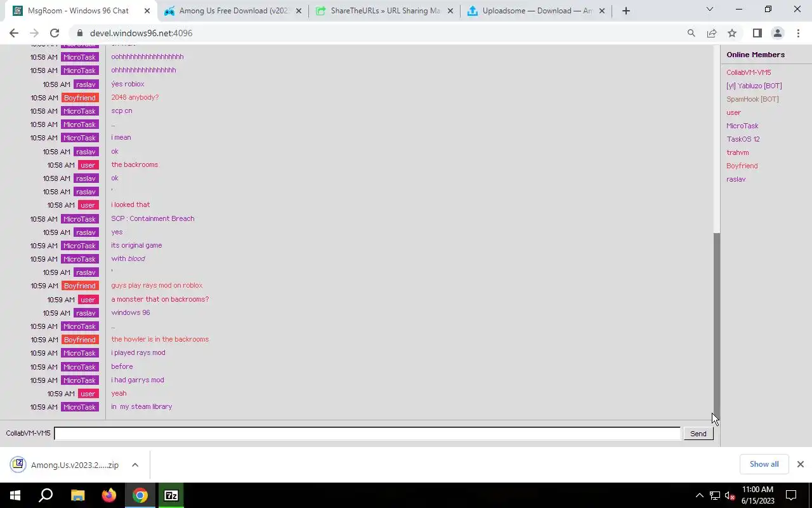Click message "SCP : Containment Breach"
This screenshot has height=508, width=812.
[153, 218]
